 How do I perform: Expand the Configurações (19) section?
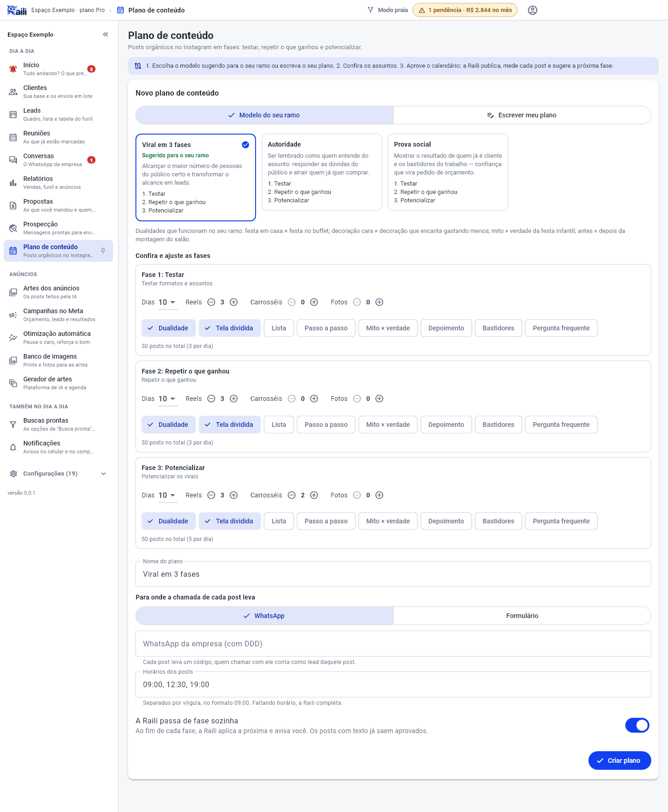click(58, 474)
